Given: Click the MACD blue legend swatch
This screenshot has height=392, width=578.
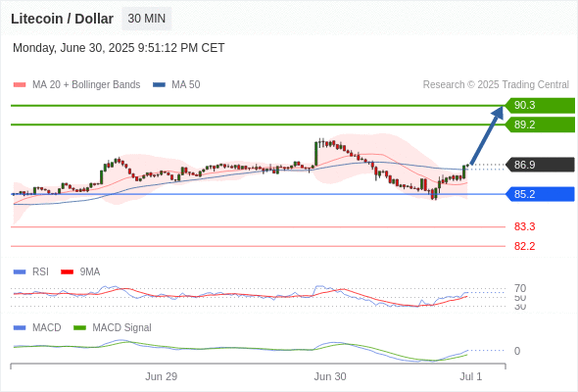Looking at the screenshot, I should [20, 328].
